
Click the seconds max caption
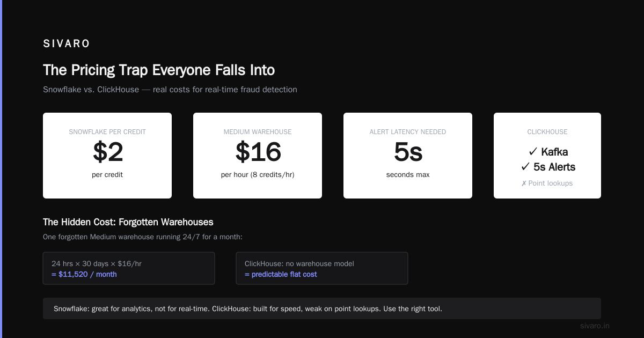pos(408,175)
